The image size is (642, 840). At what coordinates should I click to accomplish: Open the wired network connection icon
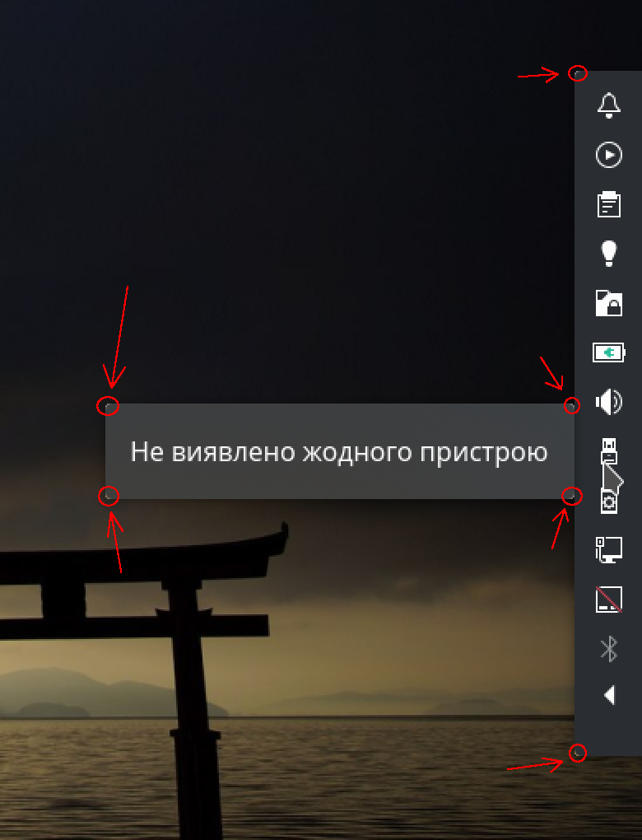coord(609,549)
